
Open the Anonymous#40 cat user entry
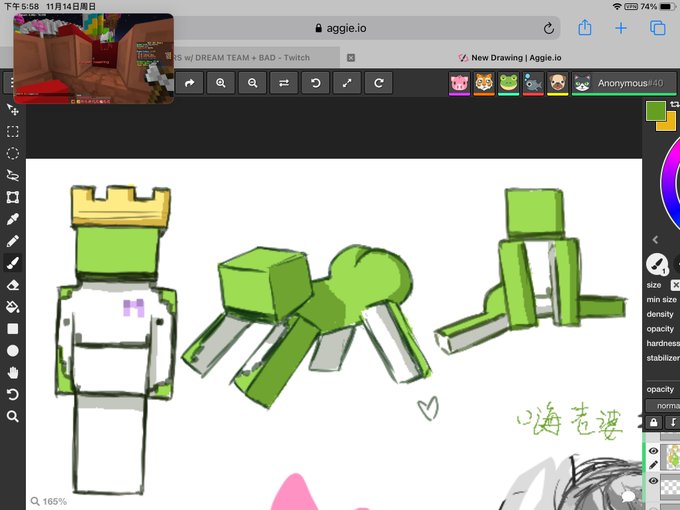pos(624,83)
